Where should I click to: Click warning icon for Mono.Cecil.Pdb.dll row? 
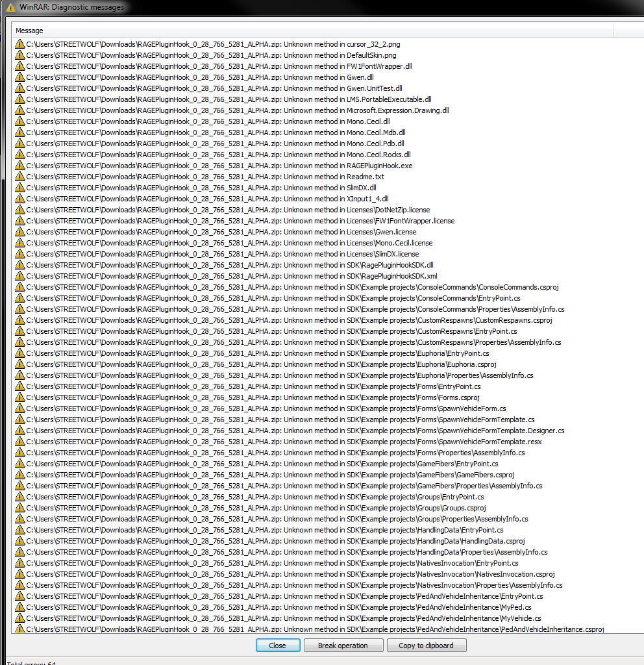point(19,144)
